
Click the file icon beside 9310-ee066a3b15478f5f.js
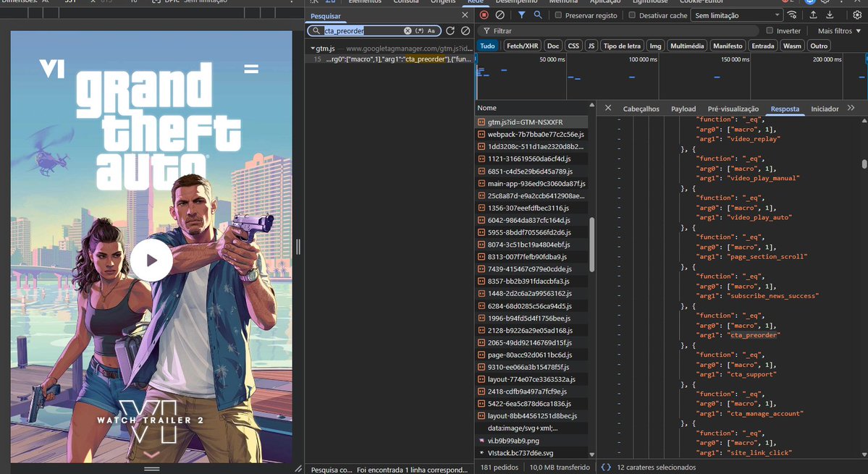pyautogui.click(x=481, y=367)
